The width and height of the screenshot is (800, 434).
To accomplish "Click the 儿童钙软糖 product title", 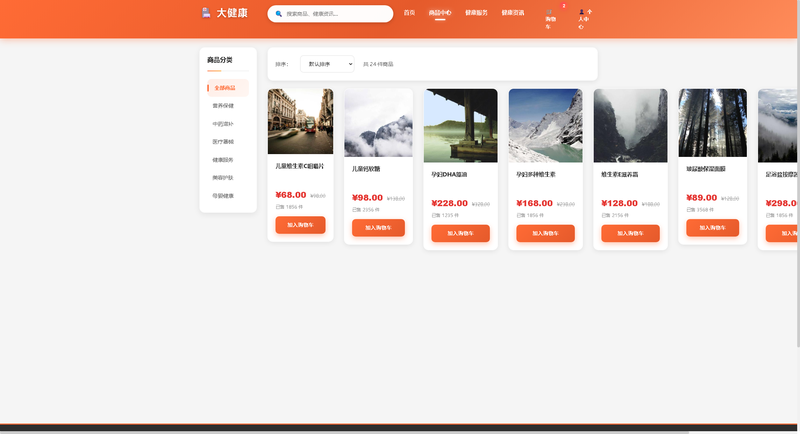I will pyautogui.click(x=366, y=169).
